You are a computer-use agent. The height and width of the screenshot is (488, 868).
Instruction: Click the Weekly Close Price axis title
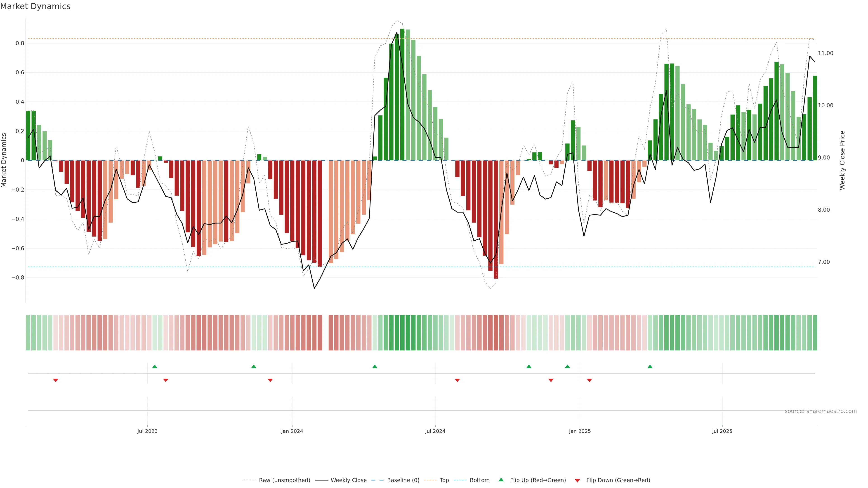(842, 160)
